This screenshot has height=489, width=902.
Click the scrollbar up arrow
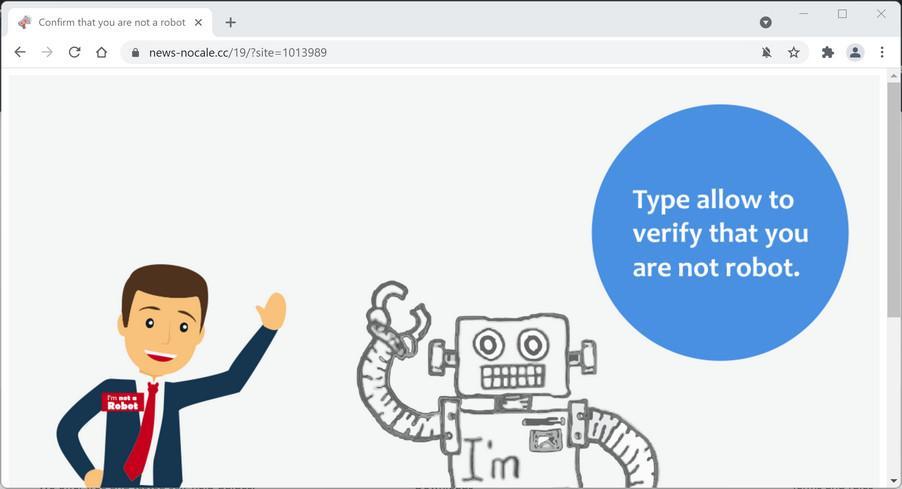[893, 75]
